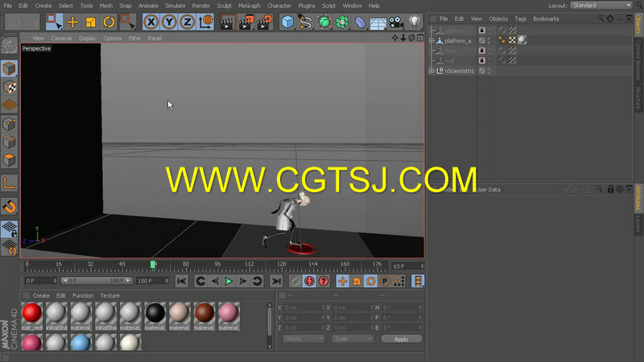The image size is (644, 362).
Task: Toggle the X-axis lock
Action: (151, 22)
